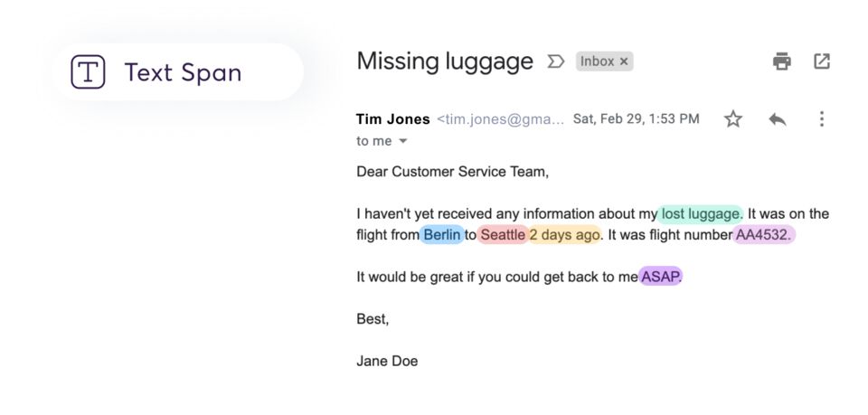Click the Text Span label button
Screen dimensions: 868x415
179,72
